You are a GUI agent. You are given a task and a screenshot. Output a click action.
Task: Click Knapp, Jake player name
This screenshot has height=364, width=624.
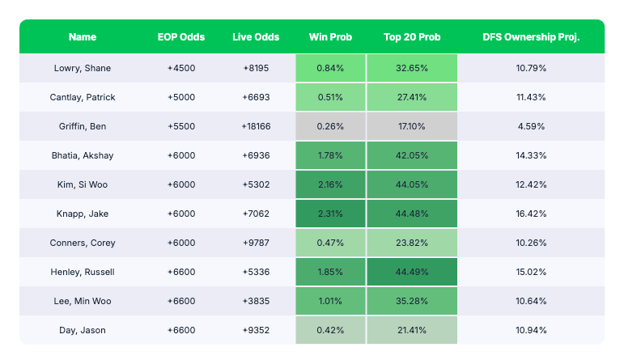click(82, 214)
